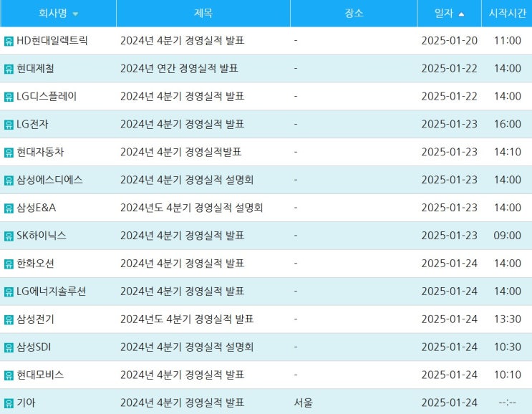
Task: Click date 2025-01-24 in 한화오션 row
Action: pos(449,263)
